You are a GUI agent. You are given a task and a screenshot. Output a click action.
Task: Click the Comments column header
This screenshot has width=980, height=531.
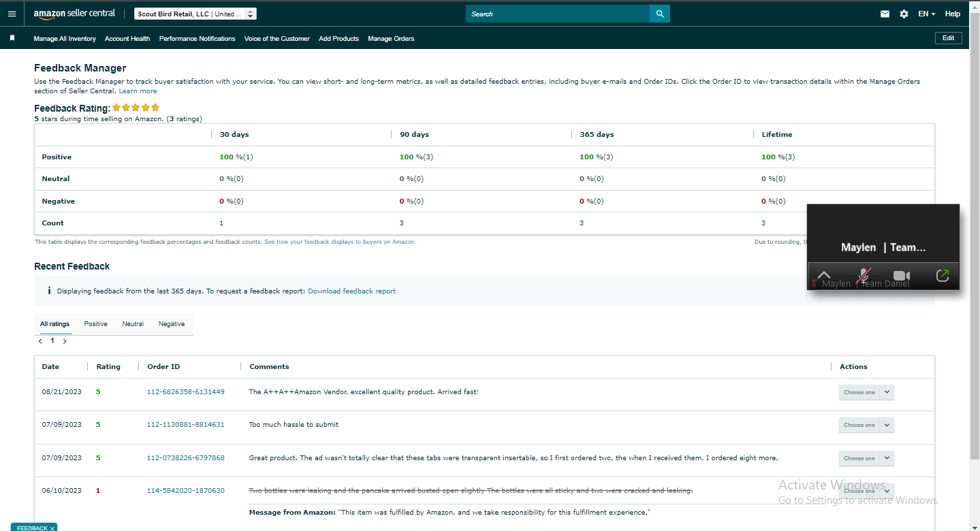(x=269, y=366)
